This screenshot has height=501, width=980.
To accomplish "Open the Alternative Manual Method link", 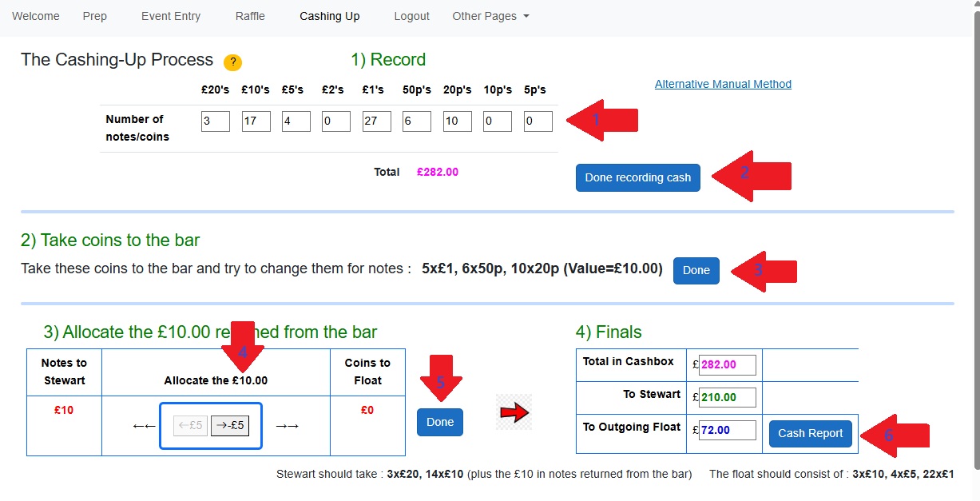I will (723, 84).
